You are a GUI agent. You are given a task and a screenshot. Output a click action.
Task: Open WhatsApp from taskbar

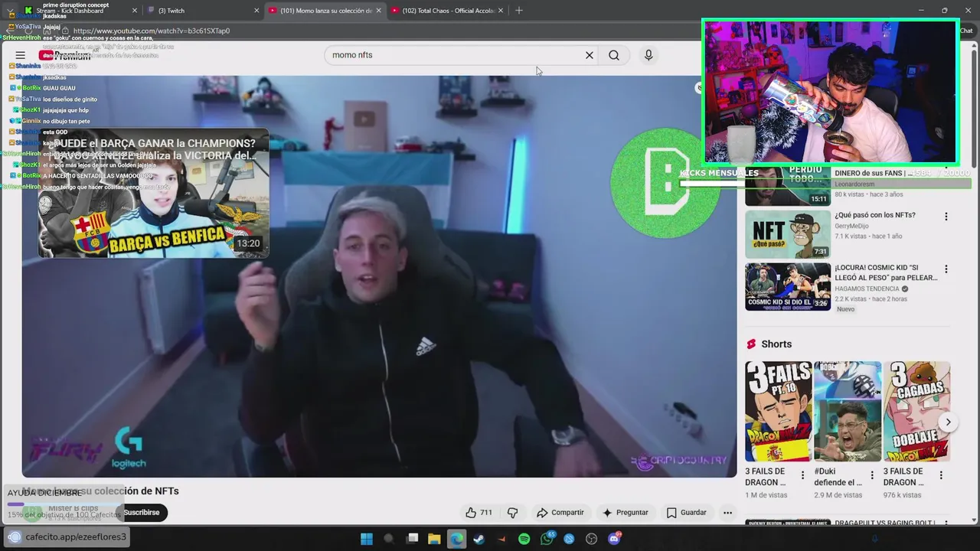(547, 539)
